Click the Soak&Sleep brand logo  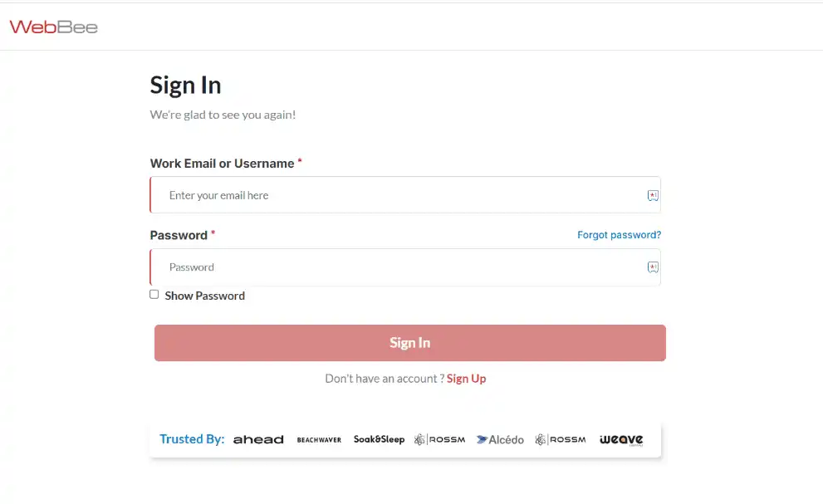379,439
